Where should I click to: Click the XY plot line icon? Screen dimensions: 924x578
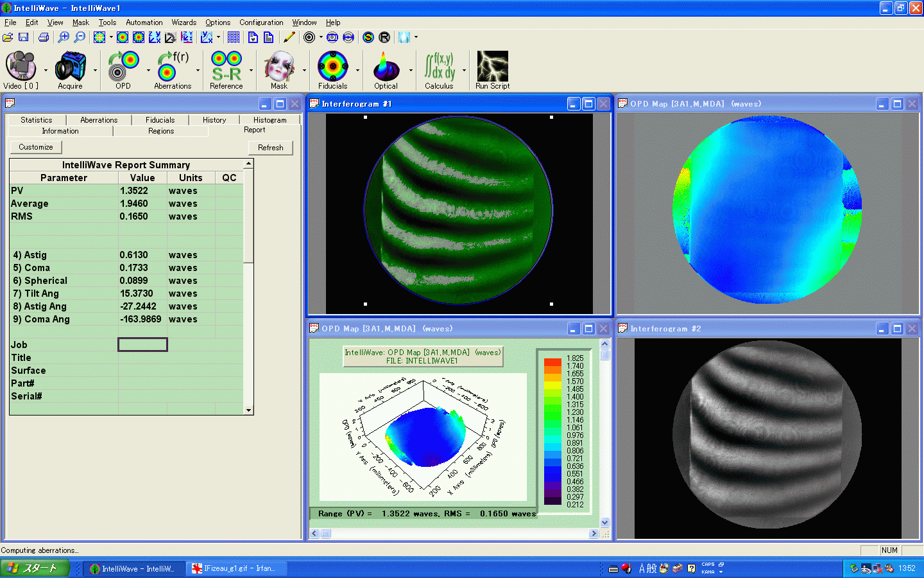pyautogui.click(x=206, y=37)
